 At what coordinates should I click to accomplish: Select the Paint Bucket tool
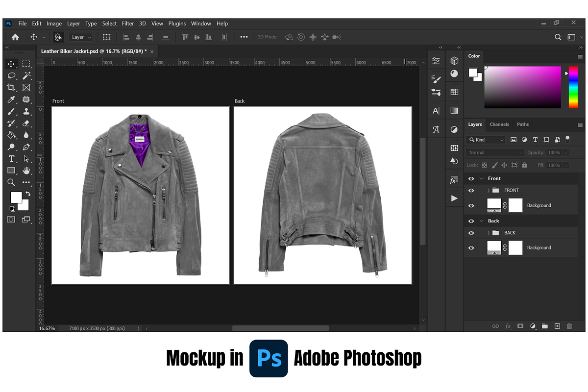(x=11, y=135)
